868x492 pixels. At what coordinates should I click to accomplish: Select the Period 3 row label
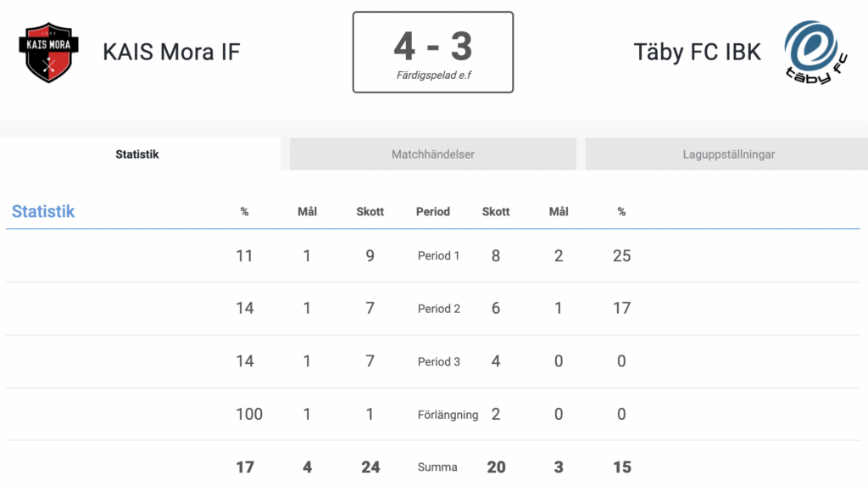click(439, 361)
